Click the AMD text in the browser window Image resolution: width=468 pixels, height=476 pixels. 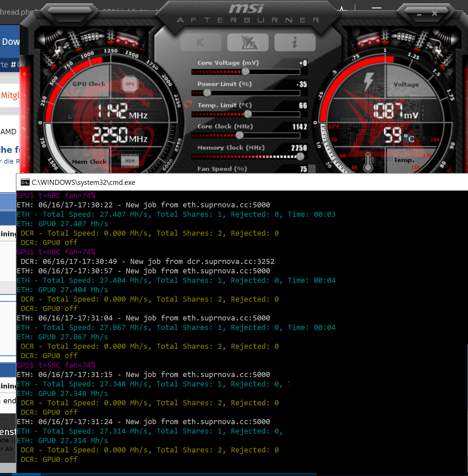tap(8, 132)
